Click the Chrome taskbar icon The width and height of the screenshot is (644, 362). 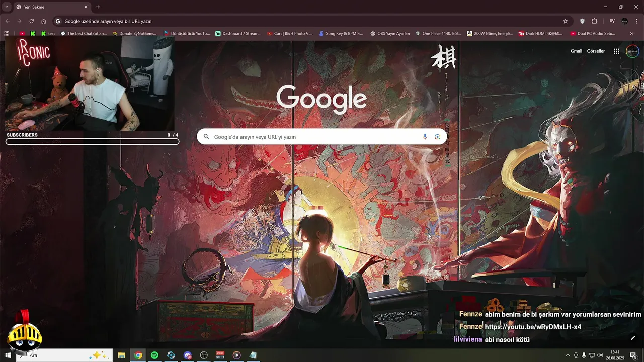(x=138, y=355)
